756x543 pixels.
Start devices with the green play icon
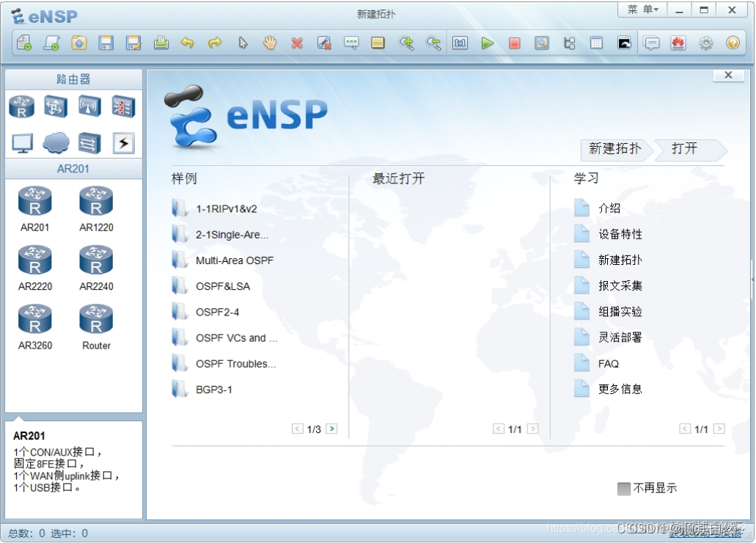[x=488, y=43]
